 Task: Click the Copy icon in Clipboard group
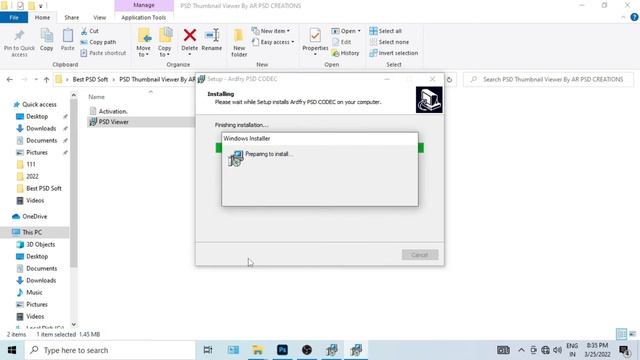[x=47, y=40]
